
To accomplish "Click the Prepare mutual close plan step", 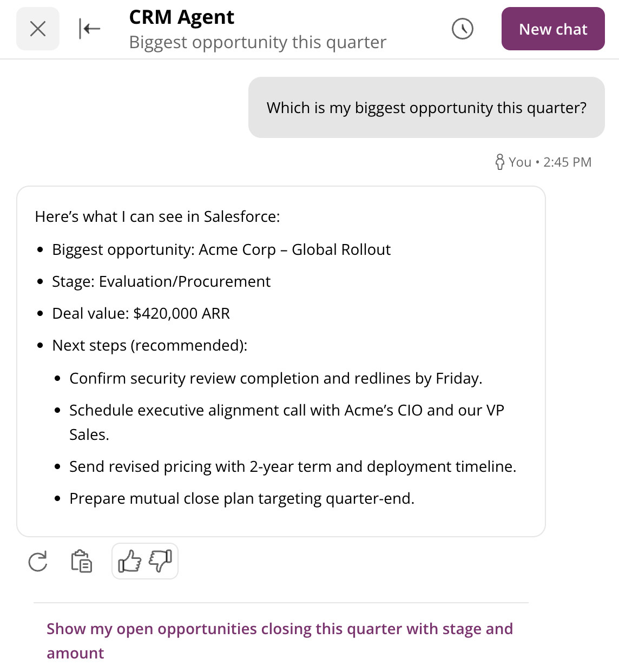I will pyautogui.click(x=242, y=498).
